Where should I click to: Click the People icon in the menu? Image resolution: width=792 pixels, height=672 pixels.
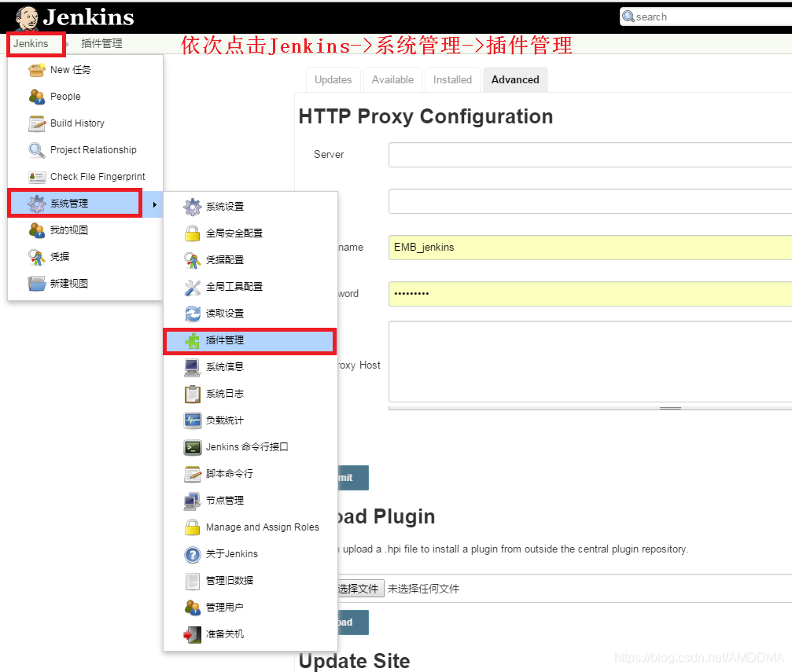tap(37, 97)
